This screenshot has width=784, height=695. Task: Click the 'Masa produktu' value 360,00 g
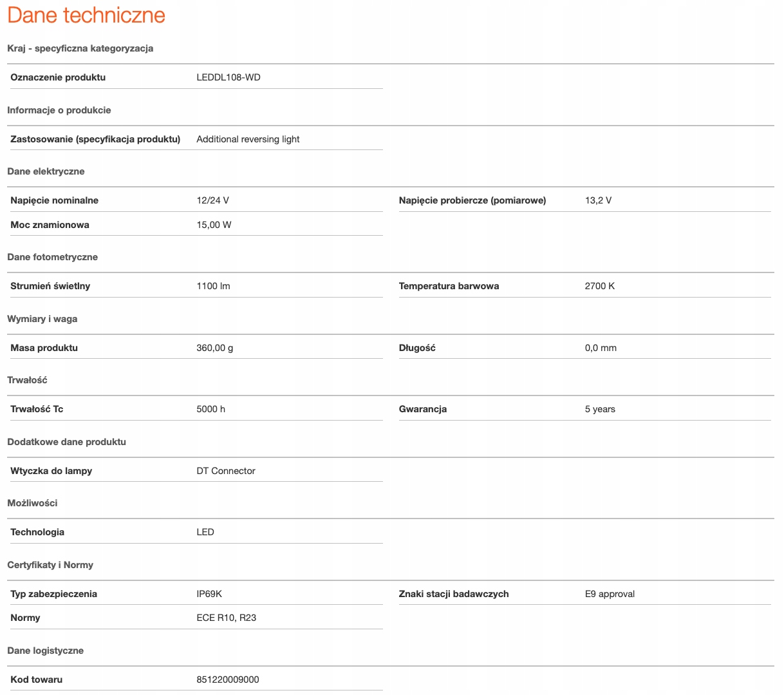215,348
